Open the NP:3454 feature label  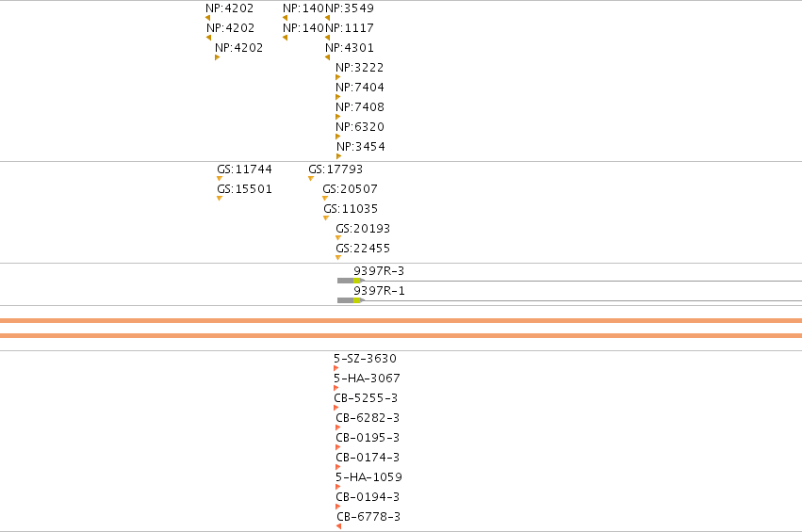point(361,147)
